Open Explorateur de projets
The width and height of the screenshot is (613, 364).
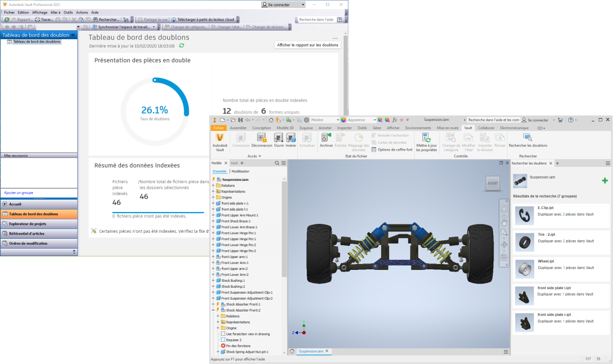tap(39, 224)
